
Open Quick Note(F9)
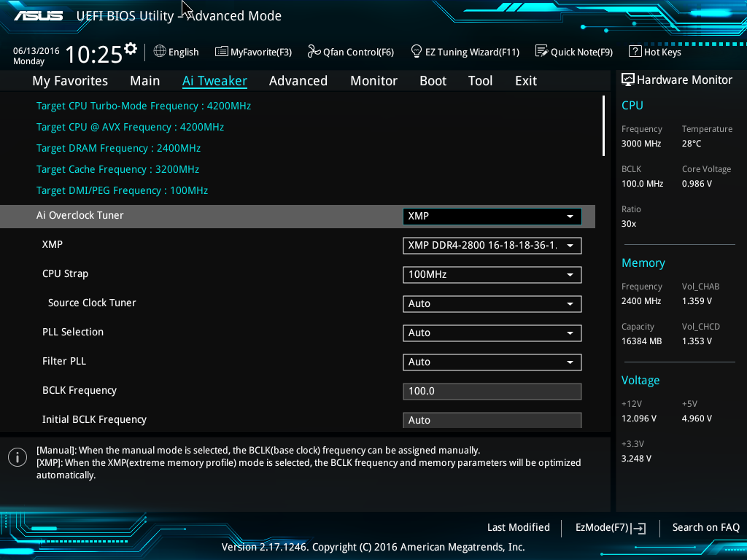(x=574, y=52)
